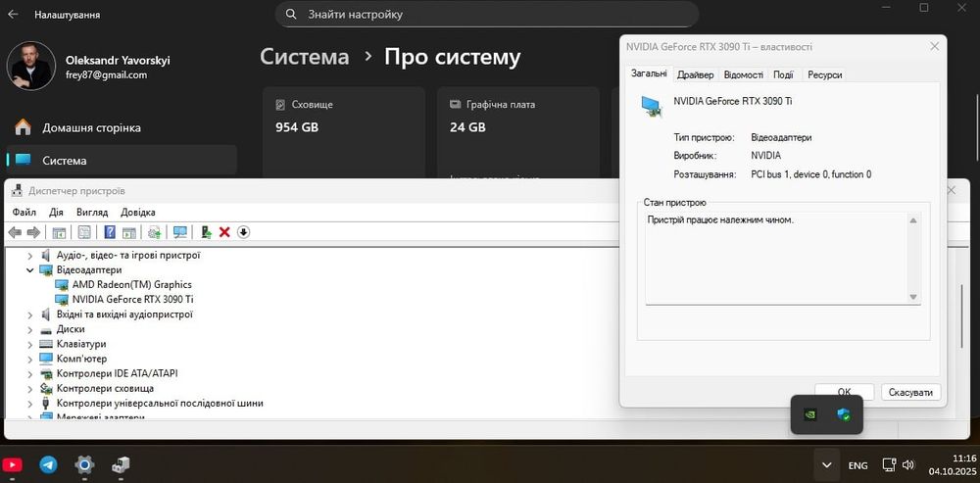
Task: Select NVIDIA GeForce RTX 3090 Ti in device tree
Action: tap(132, 299)
